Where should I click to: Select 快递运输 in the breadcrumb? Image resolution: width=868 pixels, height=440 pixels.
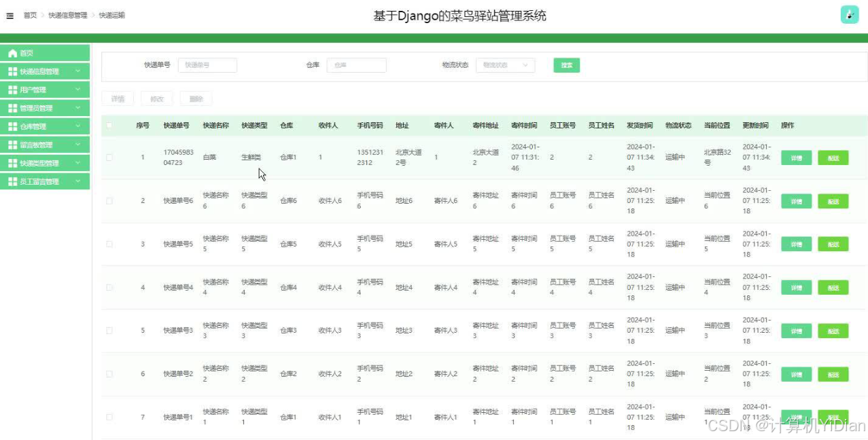111,15
